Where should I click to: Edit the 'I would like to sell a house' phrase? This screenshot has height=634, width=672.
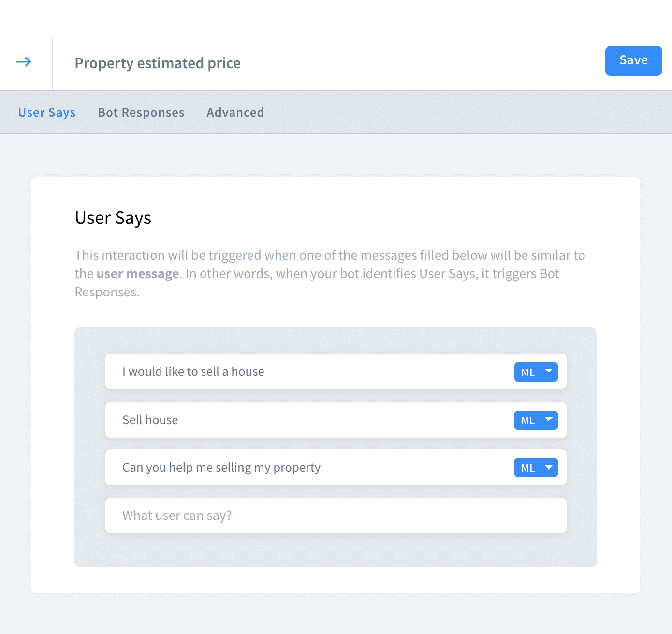pyautogui.click(x=193, y=371)
